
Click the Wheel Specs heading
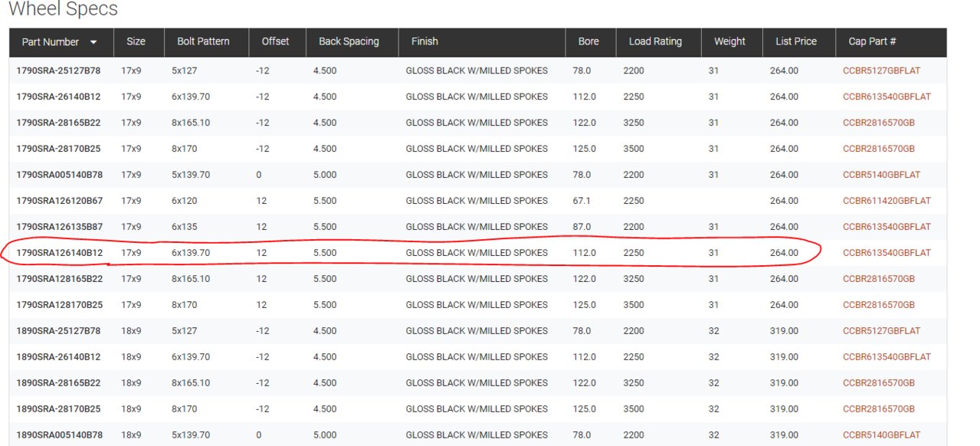[x=63, y=9]
